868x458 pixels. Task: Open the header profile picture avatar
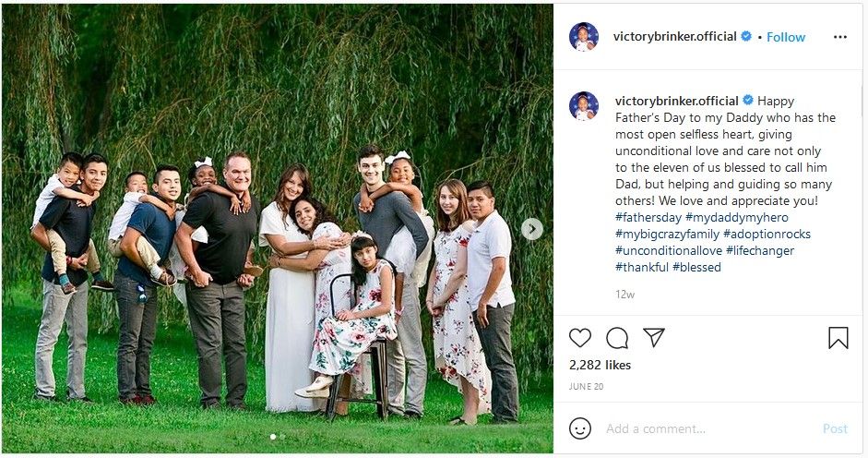pyautogui.click(x=584, y=37)
